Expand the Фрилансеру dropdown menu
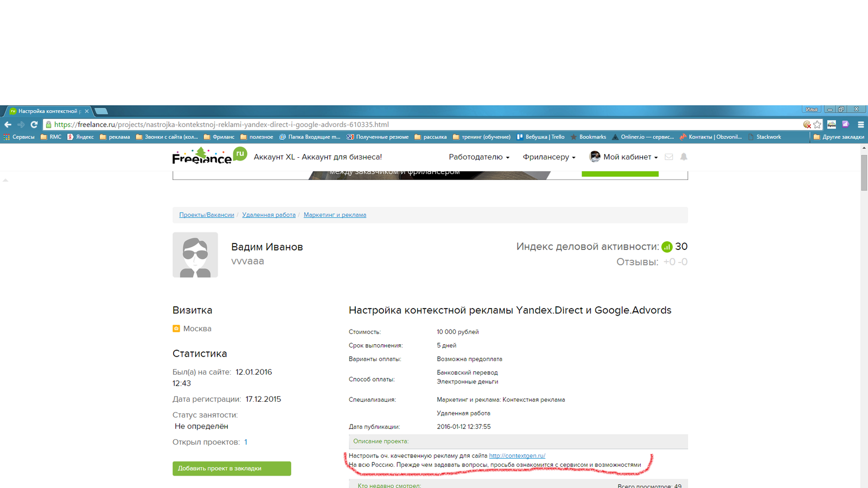Screen dimensions: 868x488 [x=548, y=157]
